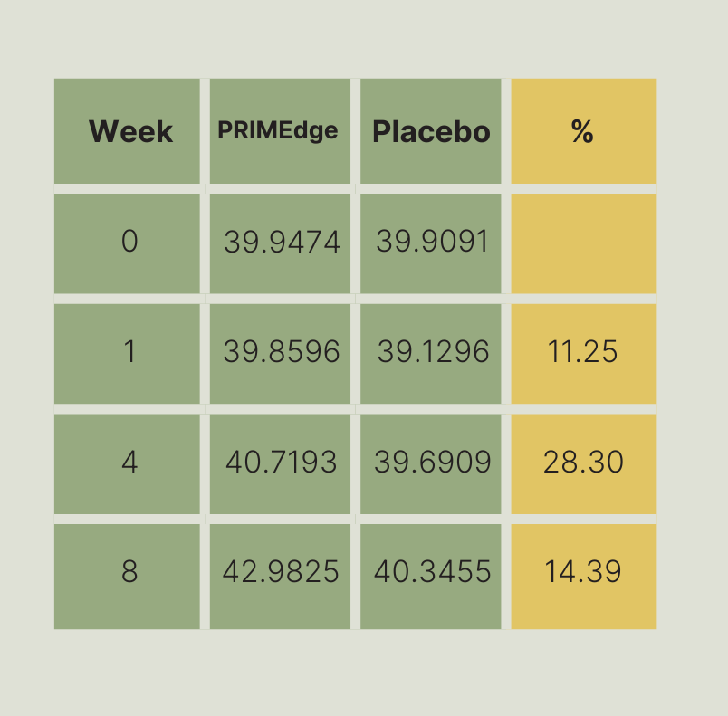This screenshot has width=728, height=716.
Task: Click the week 1 row label cell
Action: 128,353
